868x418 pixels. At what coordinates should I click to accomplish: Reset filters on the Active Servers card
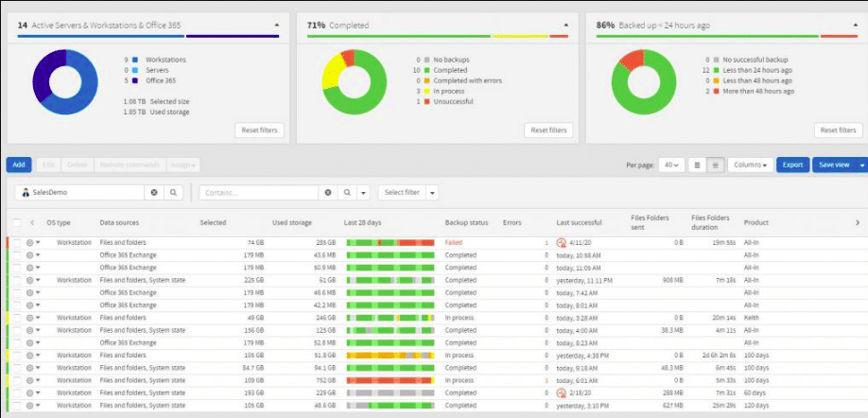[x=260, y=131]
